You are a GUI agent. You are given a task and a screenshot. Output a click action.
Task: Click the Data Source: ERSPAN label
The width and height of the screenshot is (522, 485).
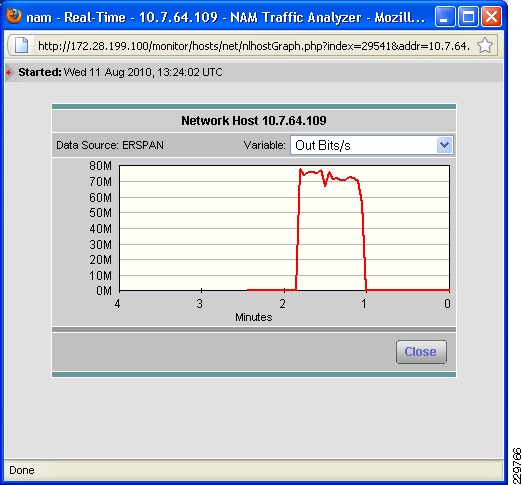click(x=110, y=145)
